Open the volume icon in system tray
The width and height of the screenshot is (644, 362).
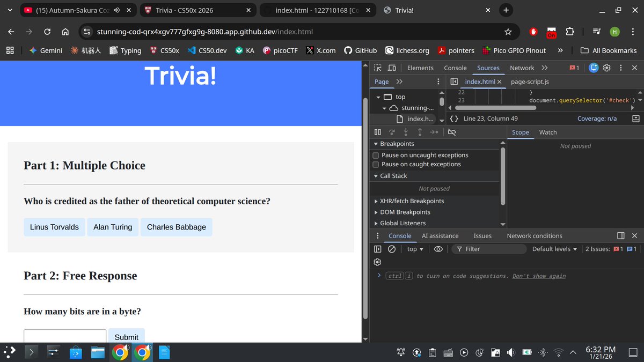pos(511,352)
